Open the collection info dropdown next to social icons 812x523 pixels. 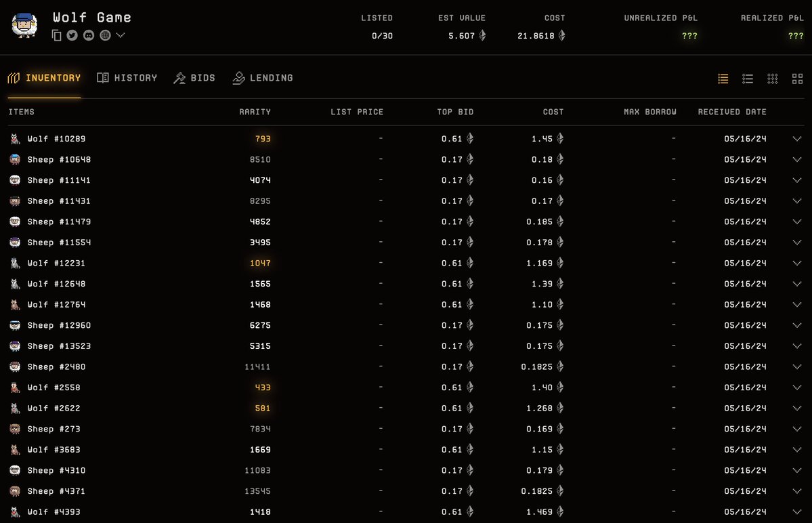pyautogui.click(x=120, y=35)
